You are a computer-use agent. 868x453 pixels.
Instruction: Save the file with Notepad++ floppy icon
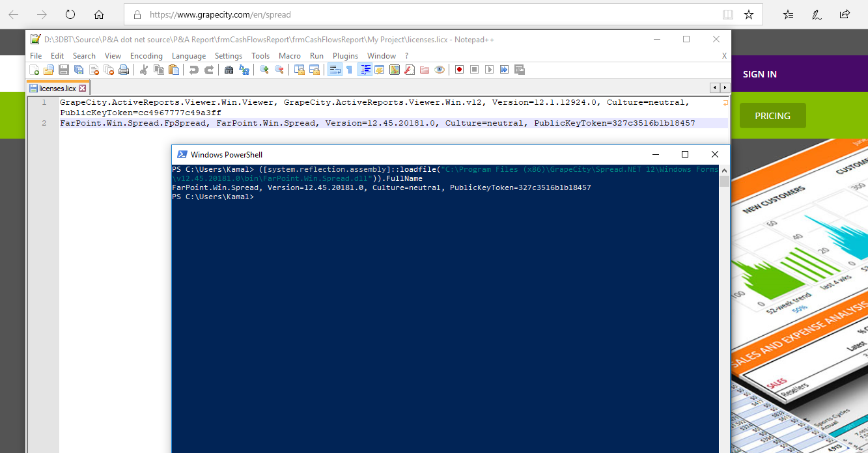64,70
